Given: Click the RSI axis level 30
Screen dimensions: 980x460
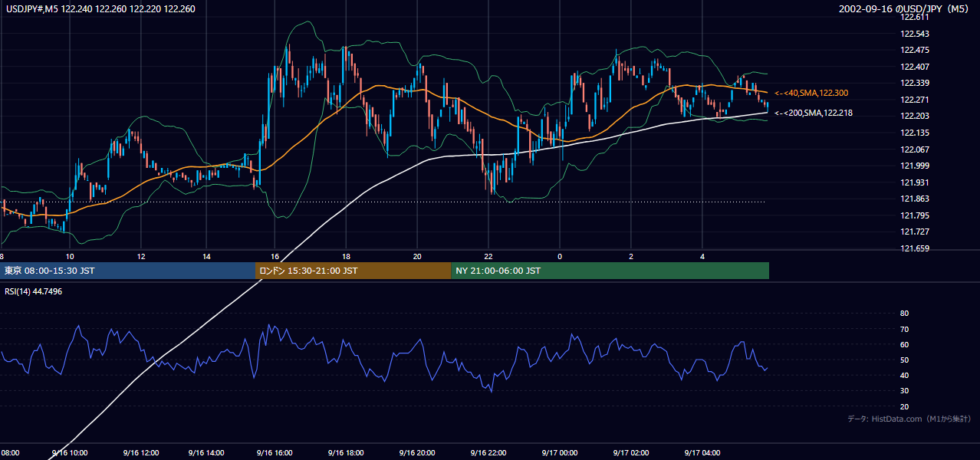Looking at the screenshot, I should tap(904, 391).
